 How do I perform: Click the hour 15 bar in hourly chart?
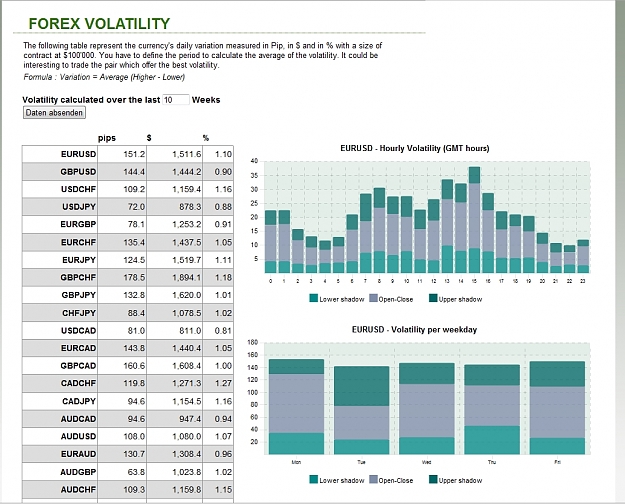(474, 220)
